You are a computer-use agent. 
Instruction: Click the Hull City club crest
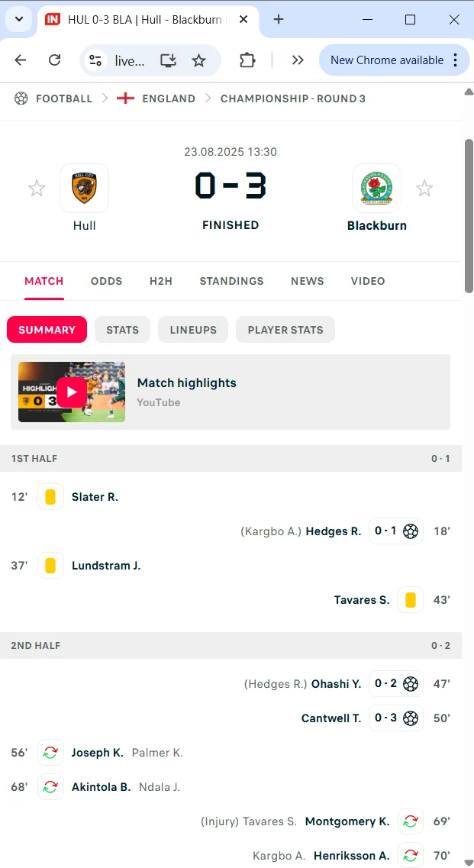[84, 189]
